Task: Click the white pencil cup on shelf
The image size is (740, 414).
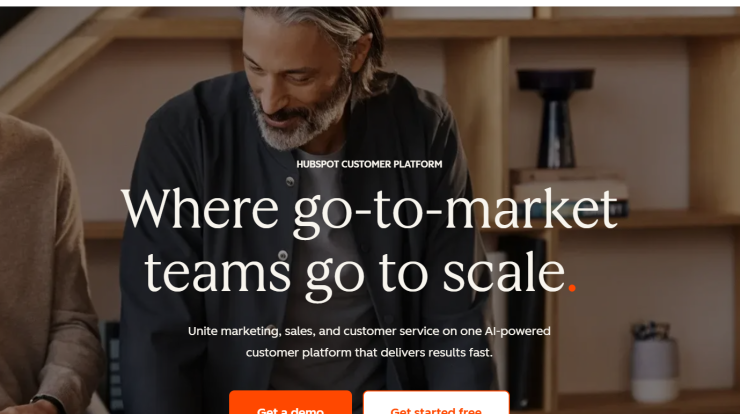Action: [x=655, y=363]
